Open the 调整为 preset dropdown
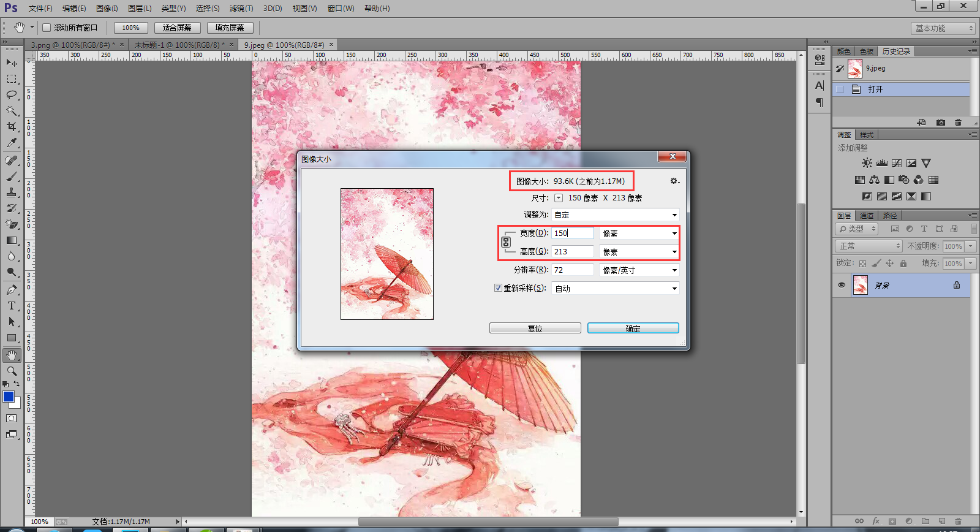 click(x=616, y=215)
